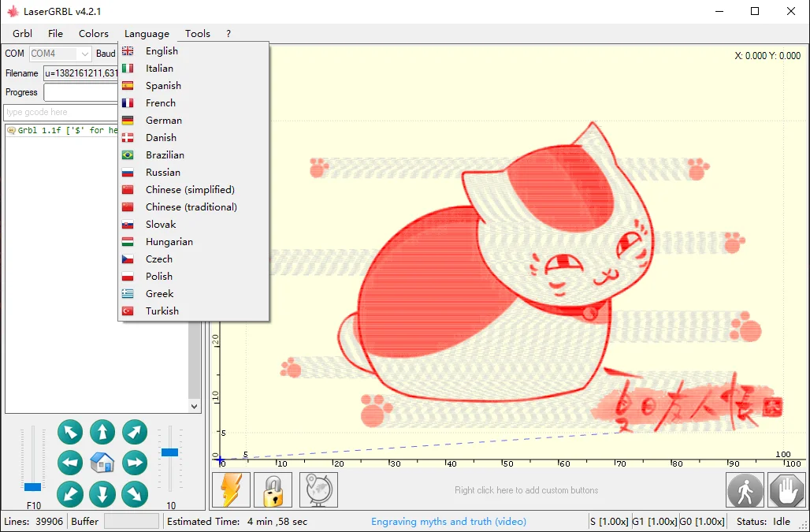This screenshot has height=532, width=810.
Task: Jog the laser downward with the down arrow
Action: click(x=102, y=494)
